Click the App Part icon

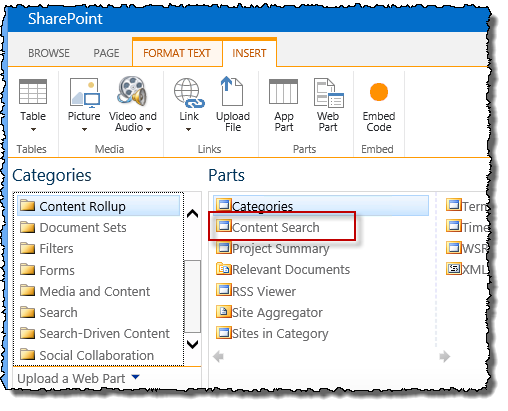click(x=283, y=92)
